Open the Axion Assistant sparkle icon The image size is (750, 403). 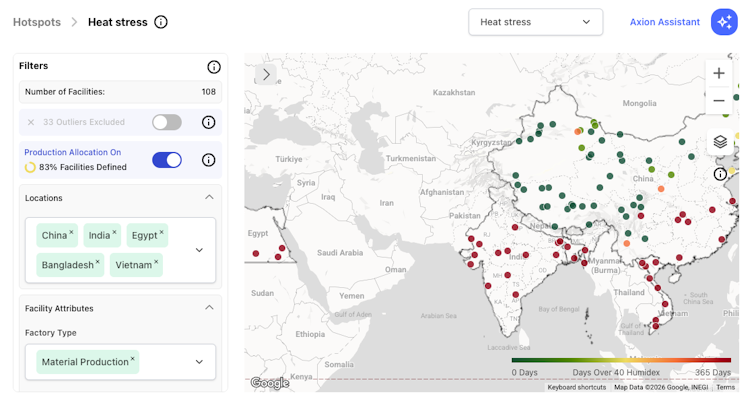click(x=724, y=22)
